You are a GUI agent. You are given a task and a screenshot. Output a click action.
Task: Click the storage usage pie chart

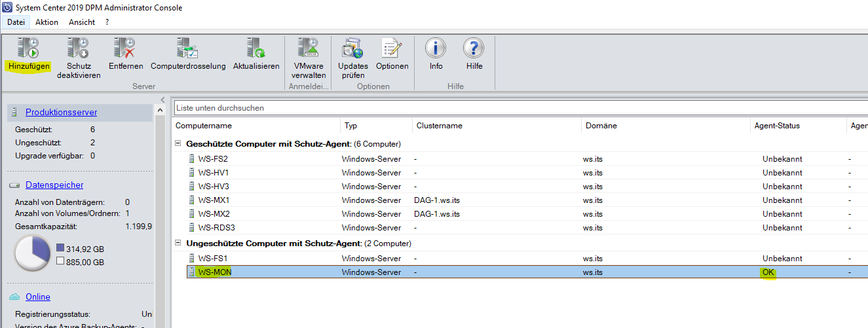(33, 253)
